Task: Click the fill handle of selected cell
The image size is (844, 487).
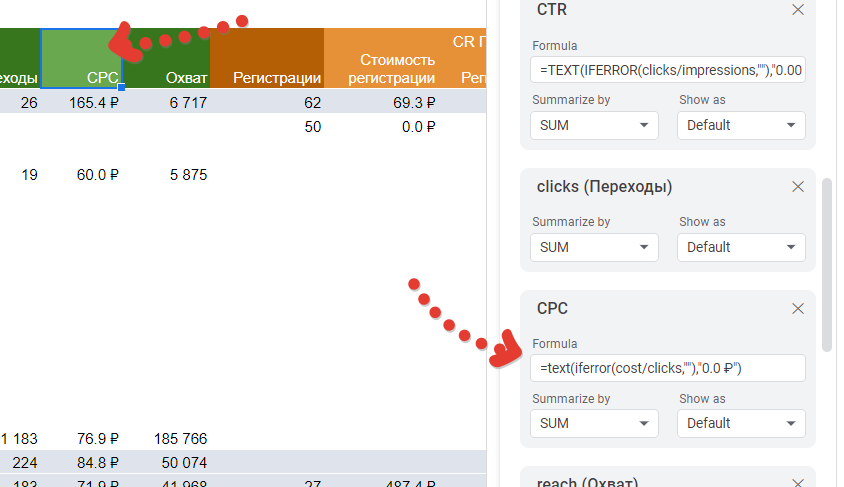Action: click(x=122, y=89)
